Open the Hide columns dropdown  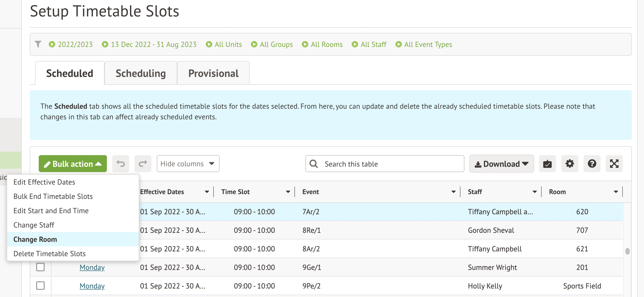click(188, 164)
